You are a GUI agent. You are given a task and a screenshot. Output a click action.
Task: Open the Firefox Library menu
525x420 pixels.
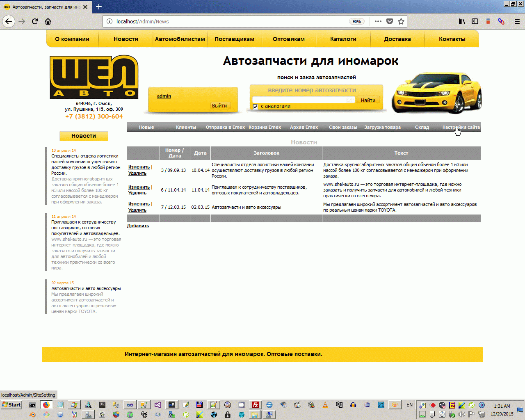[462, 21]
